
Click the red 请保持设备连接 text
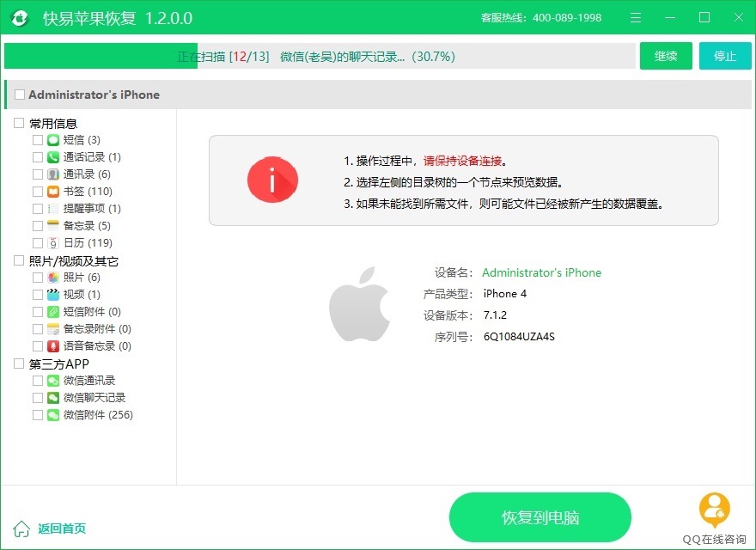462,162
